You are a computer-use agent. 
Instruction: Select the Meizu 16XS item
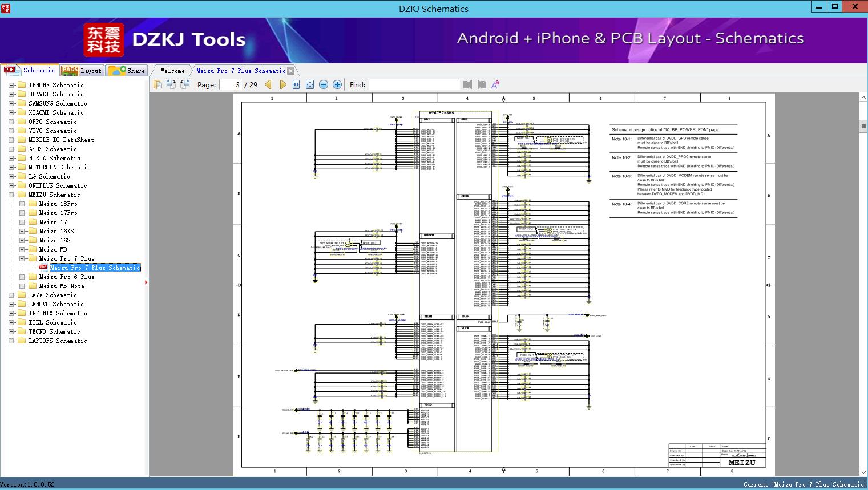pyautogui.click(x=56, y=231)
